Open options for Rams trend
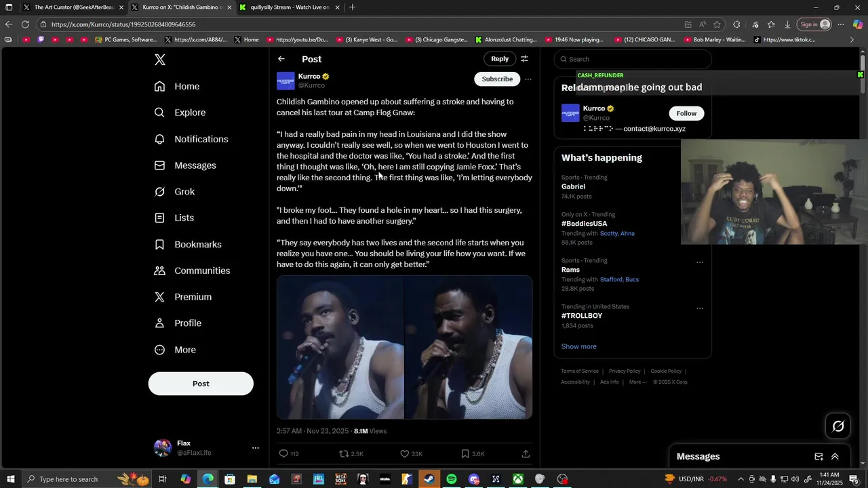Image resolution: width=868 pixels, height=488 pixels. pos(700,262)
